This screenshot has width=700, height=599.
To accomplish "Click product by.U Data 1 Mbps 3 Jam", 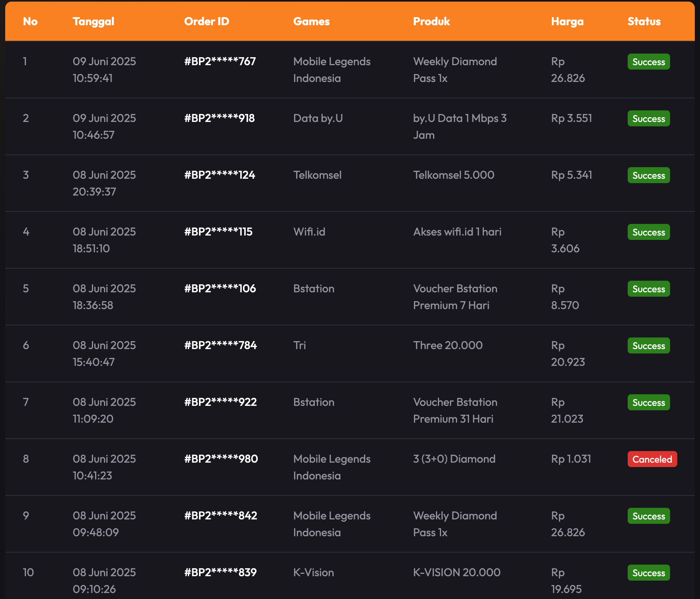I will point(460,127).
